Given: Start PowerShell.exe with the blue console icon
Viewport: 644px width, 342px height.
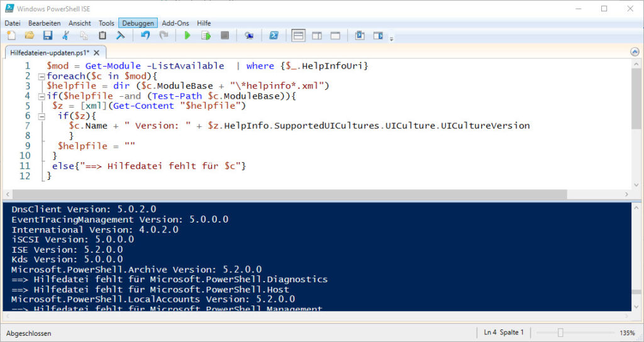Looking at the screenshot, I should pos(274,36).
